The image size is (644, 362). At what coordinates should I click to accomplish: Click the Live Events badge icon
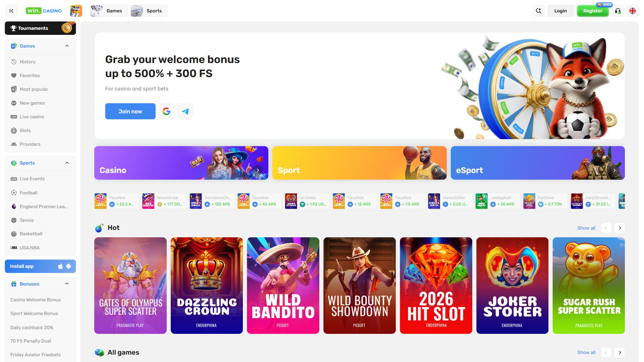click(x=14, y=179)
